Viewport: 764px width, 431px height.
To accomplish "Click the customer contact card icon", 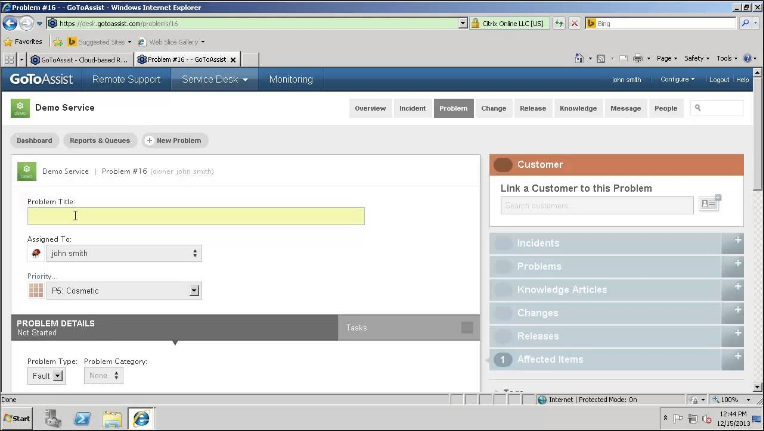I will [710, 203].
